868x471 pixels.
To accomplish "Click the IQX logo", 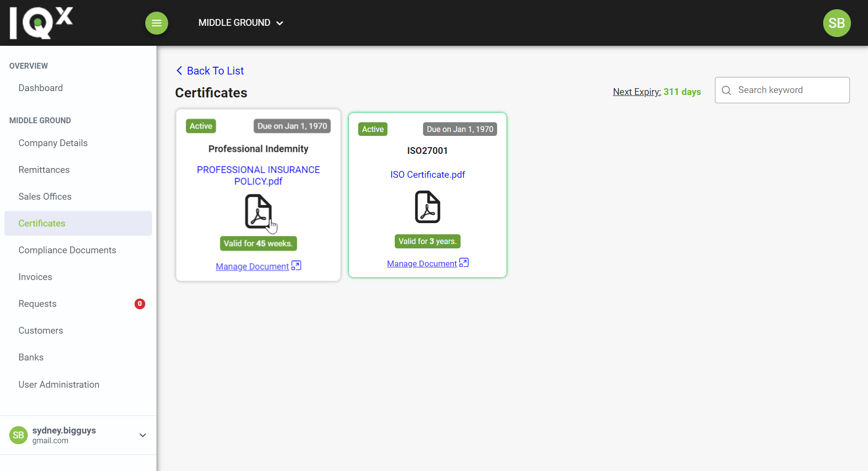I will tap(41, 21).
